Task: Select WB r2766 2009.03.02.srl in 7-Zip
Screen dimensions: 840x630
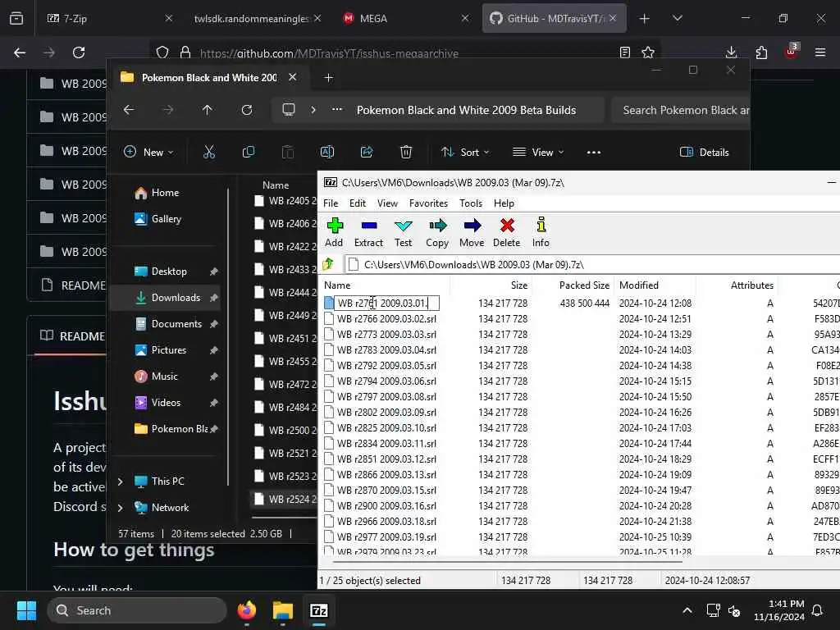Action: (x=386, y=319)
